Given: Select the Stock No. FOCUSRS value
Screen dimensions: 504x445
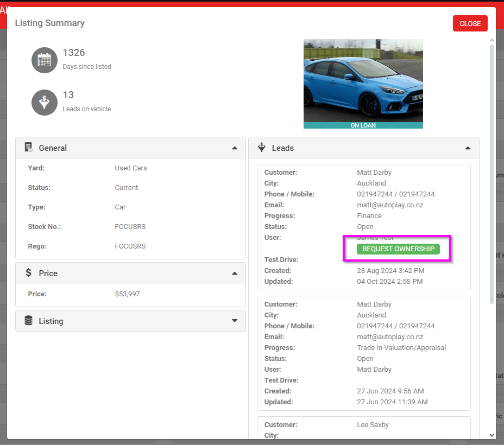Looking at the screenshot, I should (x=130, y=227).
